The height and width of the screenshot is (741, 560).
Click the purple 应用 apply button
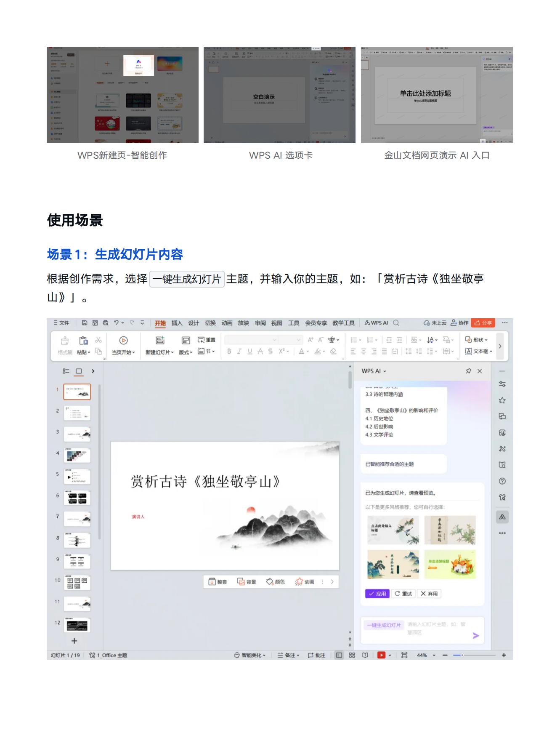click(377, 594)
